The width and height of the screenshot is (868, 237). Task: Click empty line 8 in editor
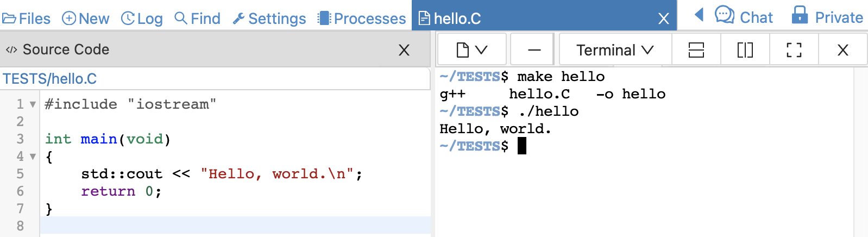[234, 226]
